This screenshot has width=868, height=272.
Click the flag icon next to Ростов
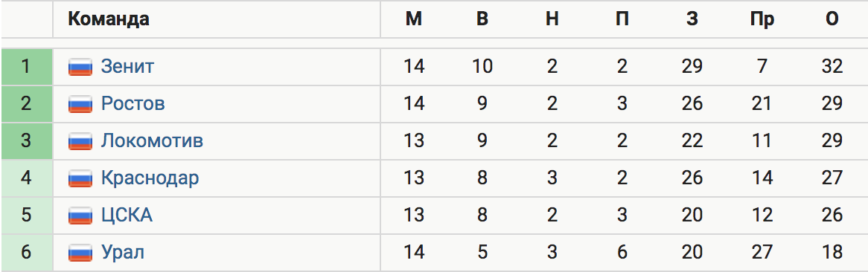(x=80, y=104)
